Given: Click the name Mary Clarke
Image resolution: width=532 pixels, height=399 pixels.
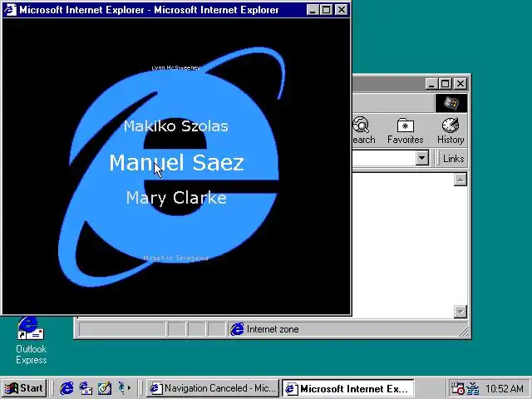Looking at the screenshot, I should click(176, 198).
